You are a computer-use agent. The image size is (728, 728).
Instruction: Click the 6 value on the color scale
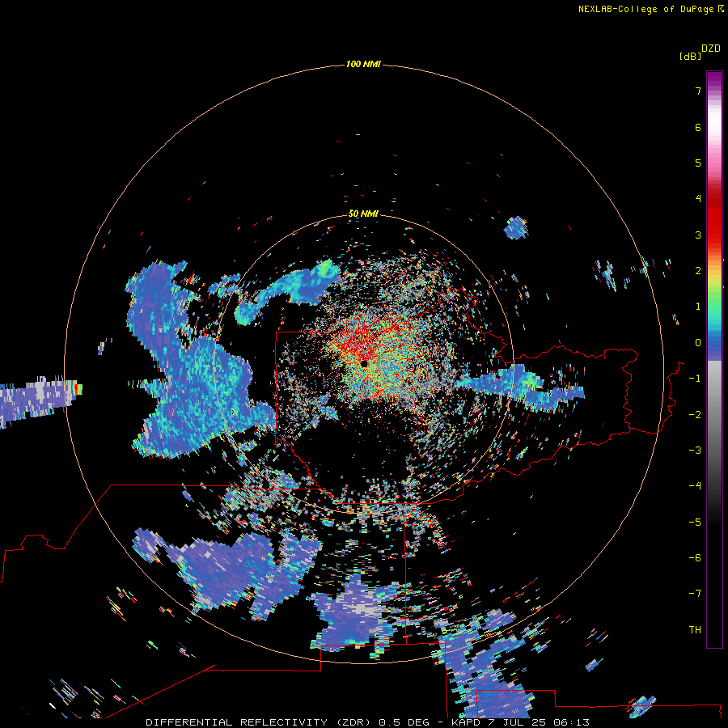[698, 127]
